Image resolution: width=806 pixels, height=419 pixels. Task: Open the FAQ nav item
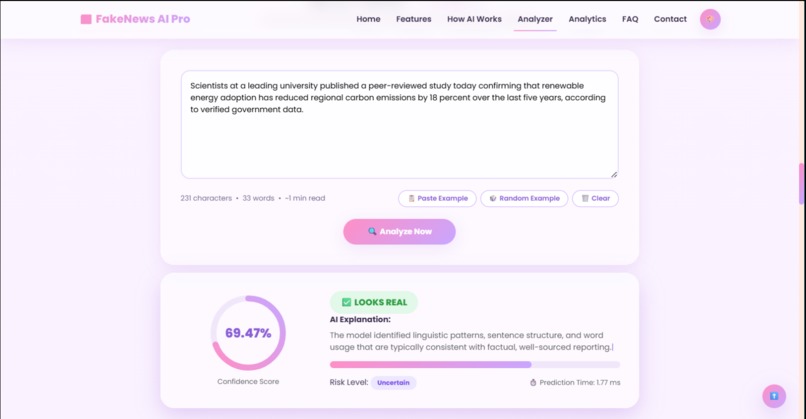pos(630,19)
